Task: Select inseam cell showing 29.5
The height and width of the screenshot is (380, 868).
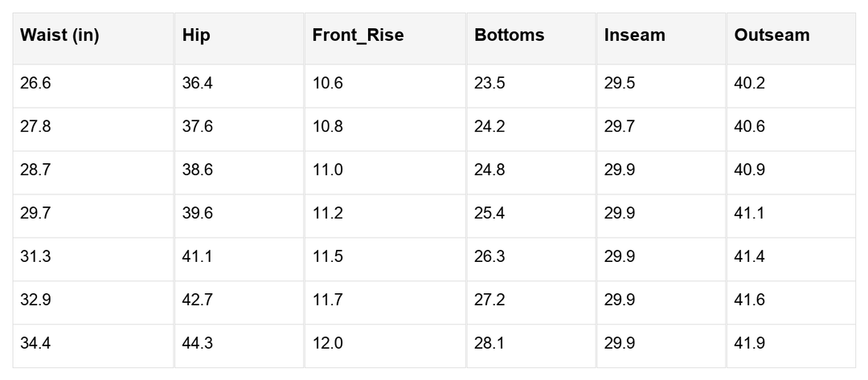Action: click(620, 84)
